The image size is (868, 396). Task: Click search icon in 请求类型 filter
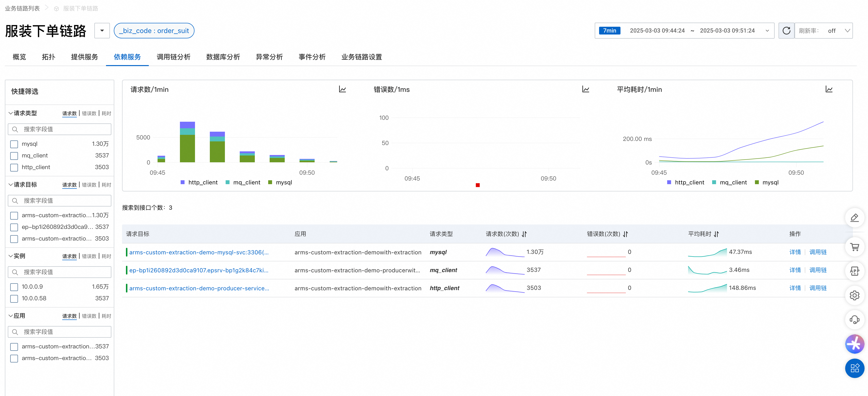click(x=15, y=129)
